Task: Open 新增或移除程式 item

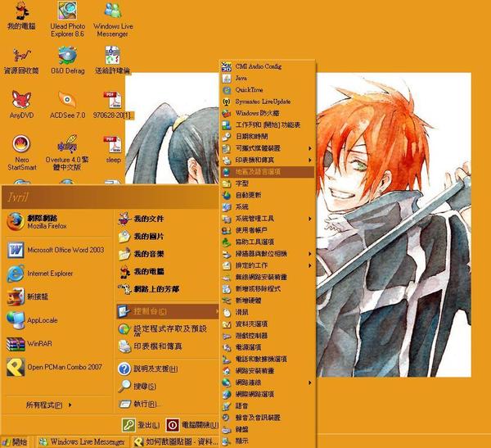Action: 268,289
